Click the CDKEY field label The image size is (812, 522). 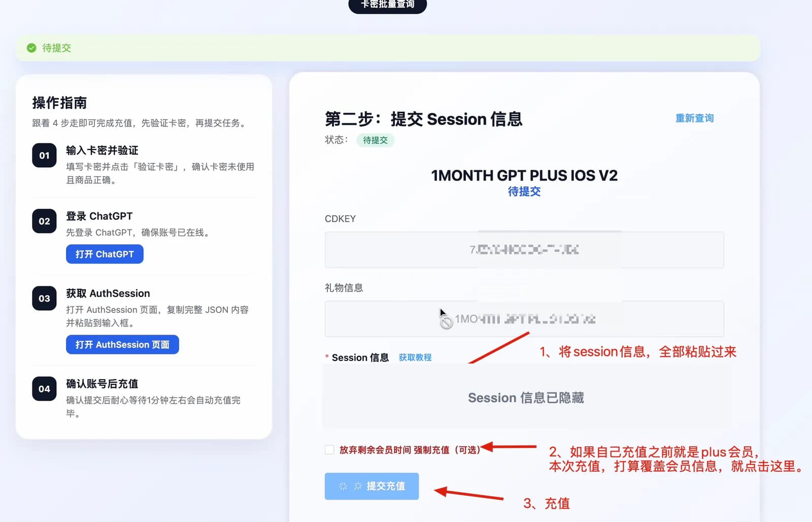pos(340,219)
